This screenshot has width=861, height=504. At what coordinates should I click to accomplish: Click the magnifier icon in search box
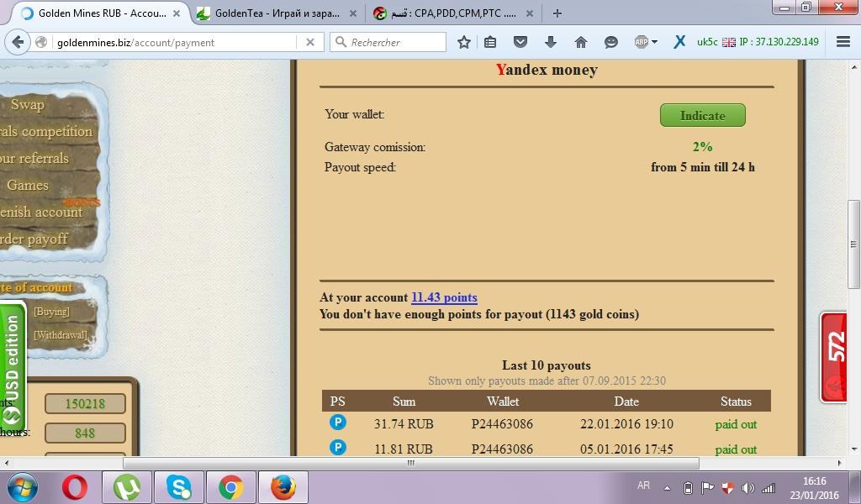(x=341, y=42)
